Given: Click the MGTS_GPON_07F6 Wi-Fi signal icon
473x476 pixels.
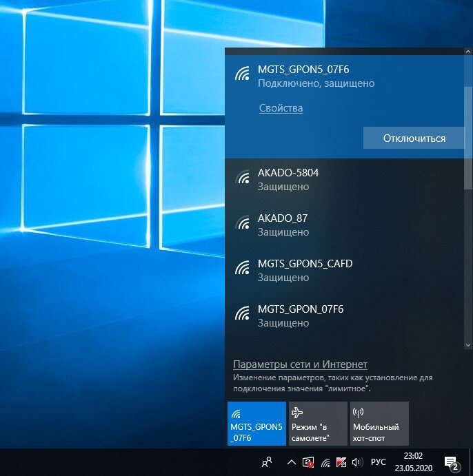Looking at the screenshot, I should coord(242,313).
